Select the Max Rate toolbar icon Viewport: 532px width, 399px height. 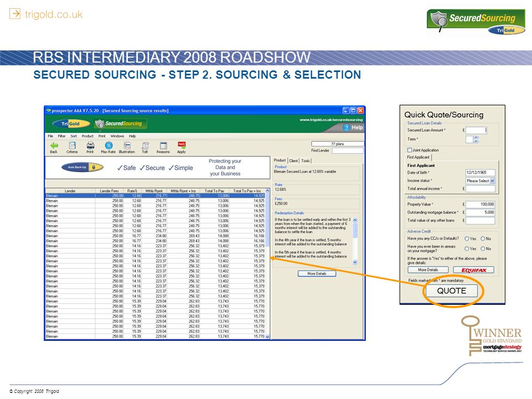[109, 146]
